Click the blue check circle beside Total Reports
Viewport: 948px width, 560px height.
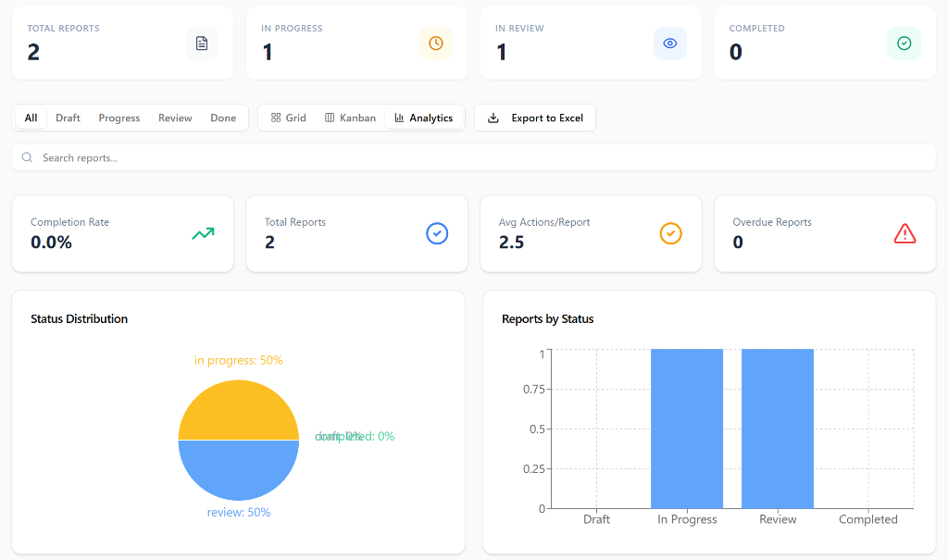437,233
